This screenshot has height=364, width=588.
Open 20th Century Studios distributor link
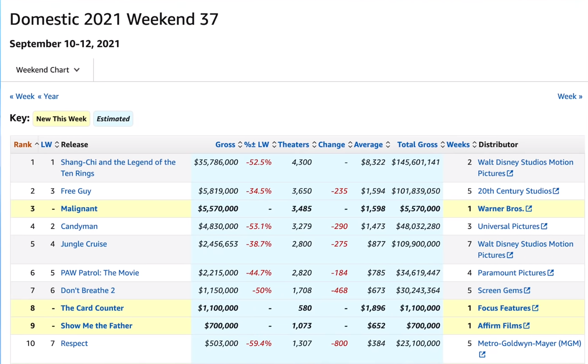(515, 191)
